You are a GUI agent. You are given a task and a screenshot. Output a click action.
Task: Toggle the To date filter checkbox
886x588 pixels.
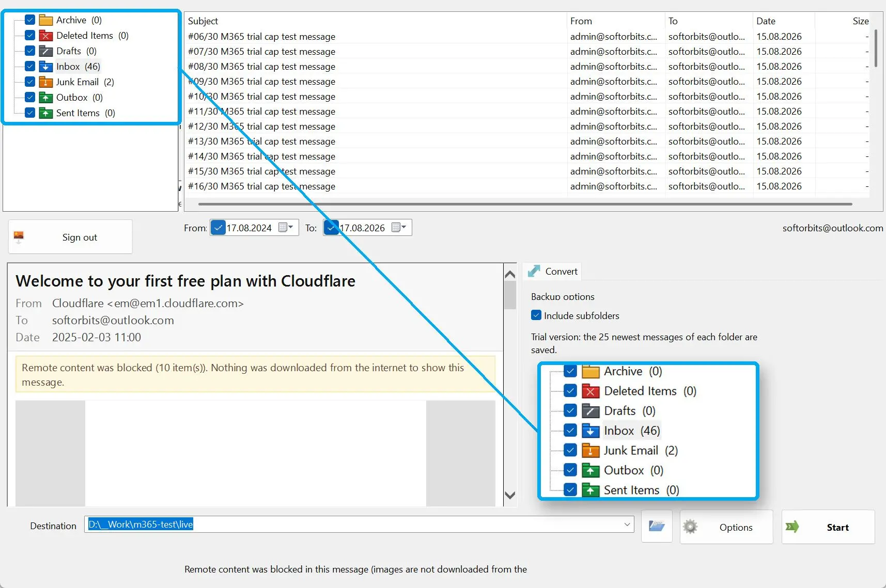[332, 228]
